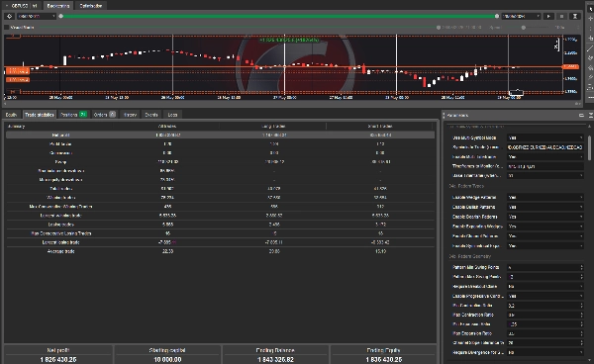
Task: Open Enable Channel Patterns dropdown
Action: 545,235
